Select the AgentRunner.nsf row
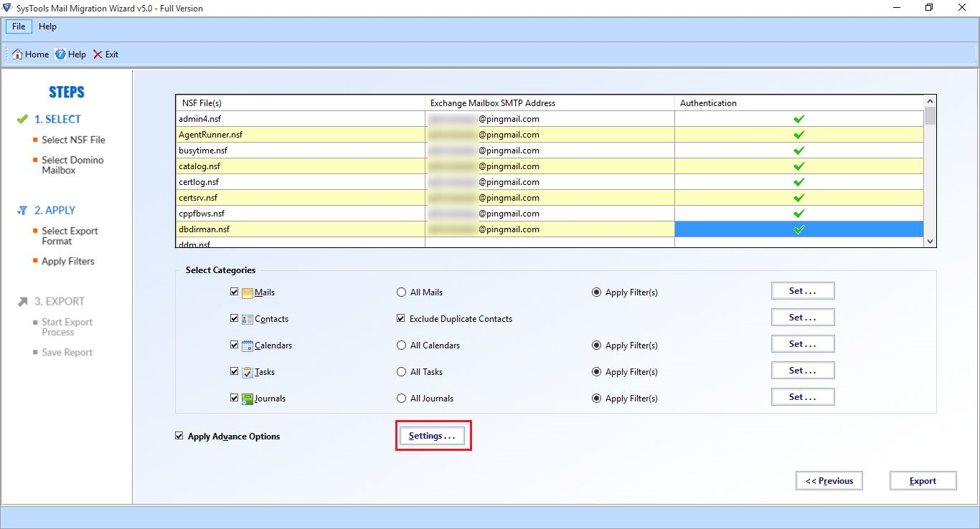 (550, 135)
